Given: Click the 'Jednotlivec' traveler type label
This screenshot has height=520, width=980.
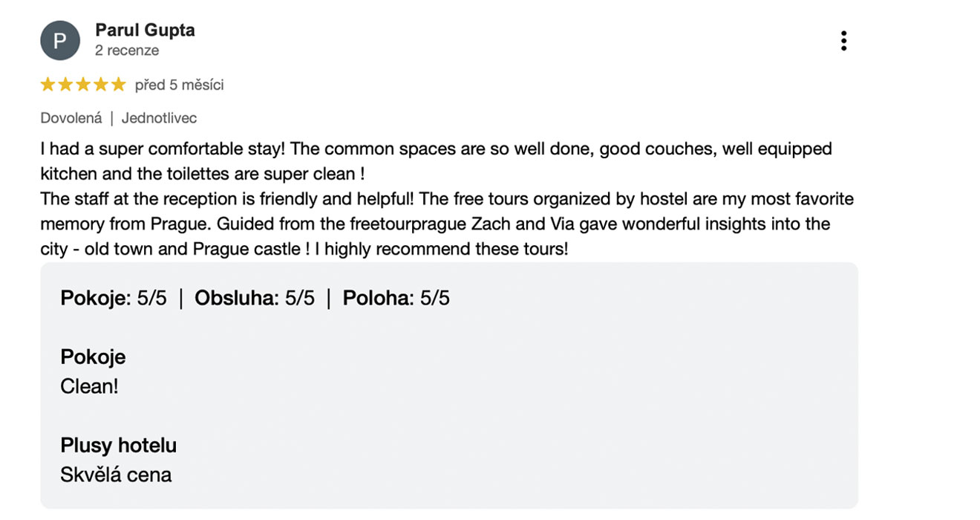Looking at the screenshot, I should click(159, 118).
